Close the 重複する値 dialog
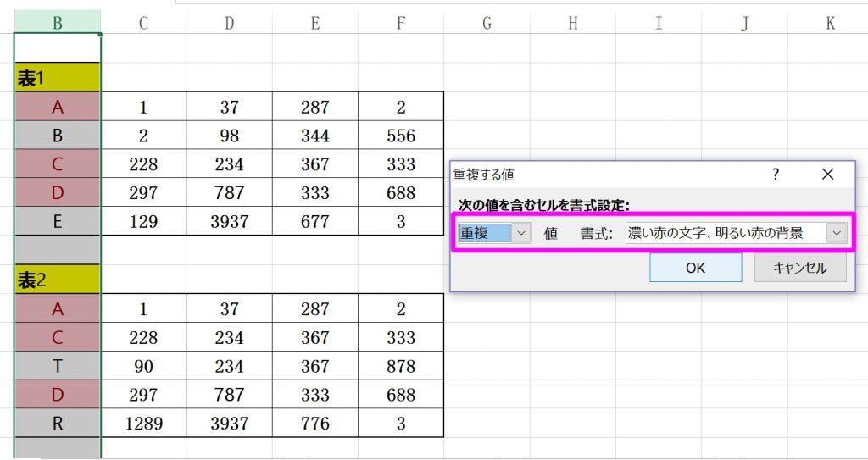 pyautogui.click(x=828, y=174)
